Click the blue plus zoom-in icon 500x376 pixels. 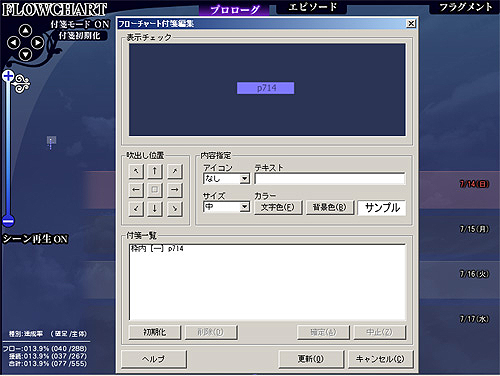[8, 76]
